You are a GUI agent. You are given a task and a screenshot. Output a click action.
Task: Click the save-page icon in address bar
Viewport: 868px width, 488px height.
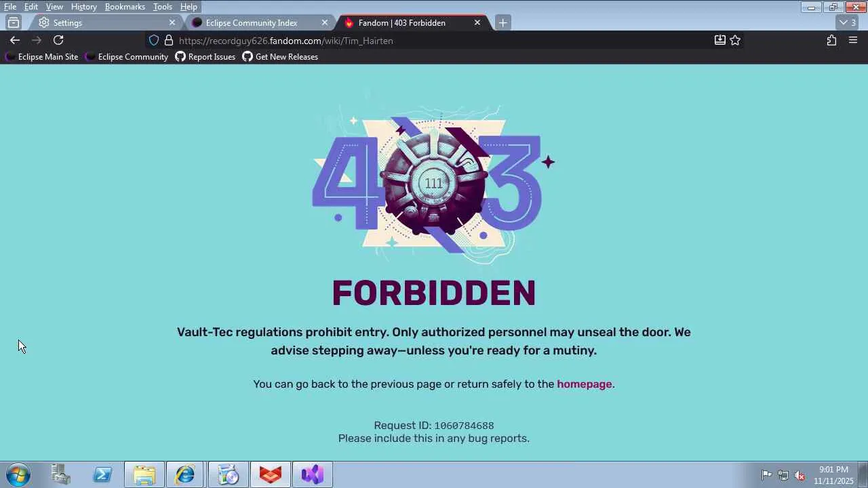click(x=720, y=40)
